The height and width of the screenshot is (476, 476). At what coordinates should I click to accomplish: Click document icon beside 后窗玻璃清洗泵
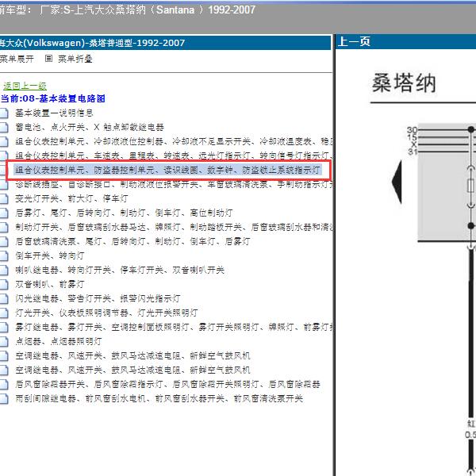click(4, 241)
